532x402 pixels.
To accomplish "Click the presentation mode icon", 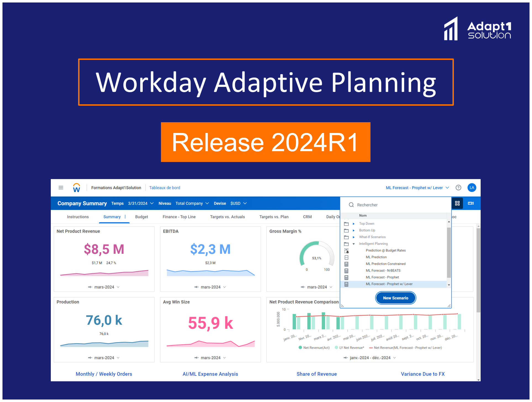I will tap(471, 203).
